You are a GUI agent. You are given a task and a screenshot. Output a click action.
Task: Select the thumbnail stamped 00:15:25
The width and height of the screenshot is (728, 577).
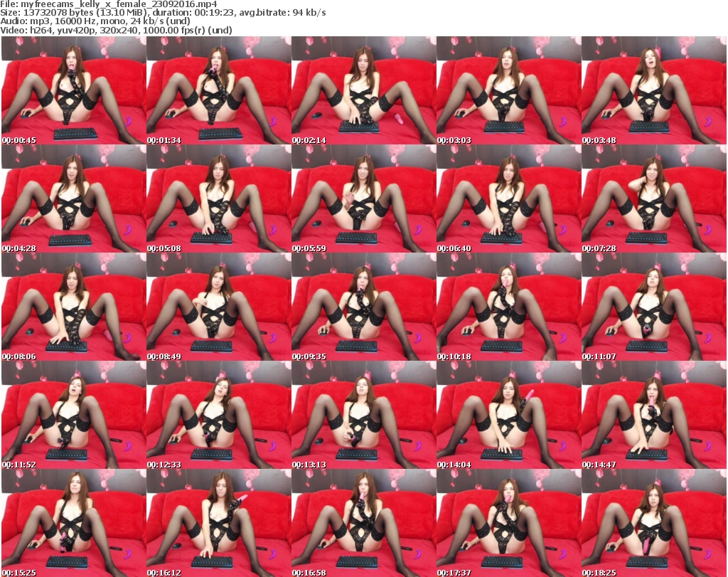pyautogui.click(x=74, y=523)
